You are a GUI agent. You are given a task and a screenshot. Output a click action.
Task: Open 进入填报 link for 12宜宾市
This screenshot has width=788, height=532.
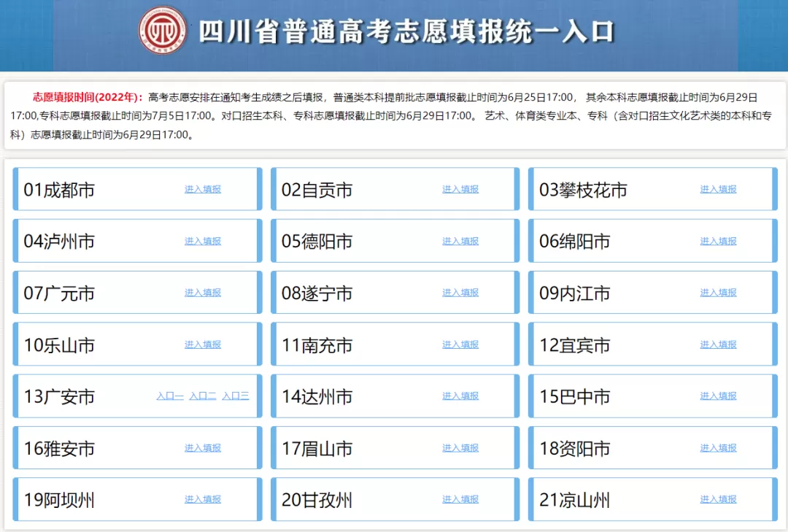click(x=718, y=344)
